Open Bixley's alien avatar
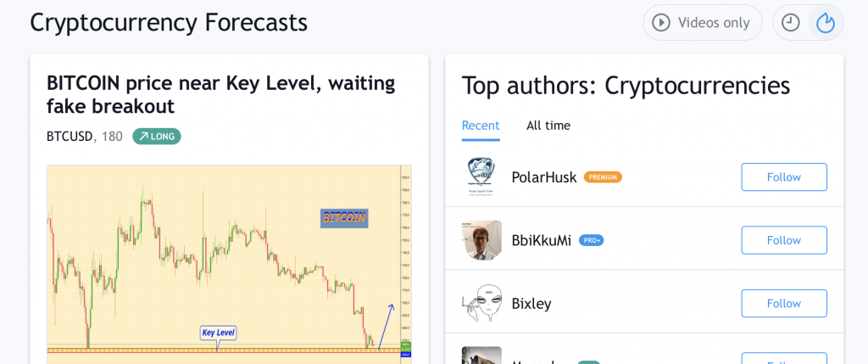The image size is (868, 364). pyautogui.click(x=481, y=303)
